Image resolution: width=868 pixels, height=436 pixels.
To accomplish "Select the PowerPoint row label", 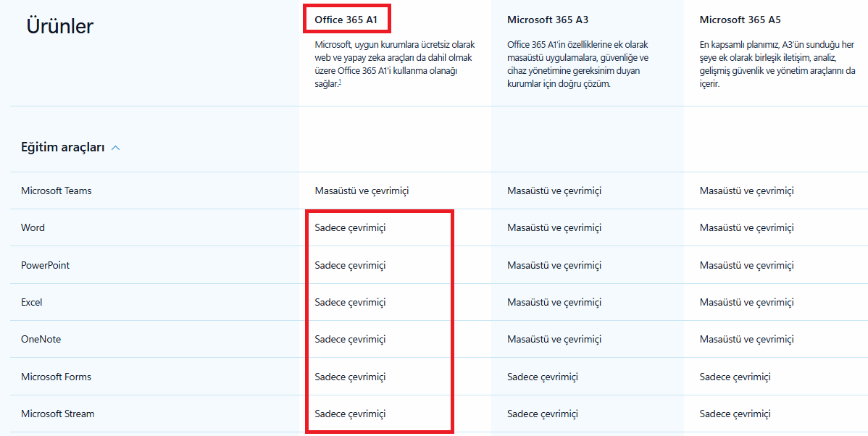I will click(46, 266).
